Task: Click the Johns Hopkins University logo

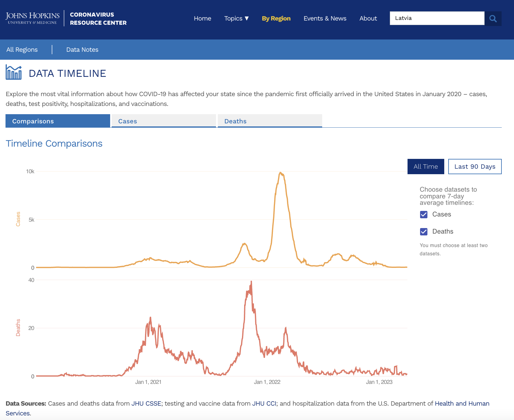Action: (x=32, y=18)
